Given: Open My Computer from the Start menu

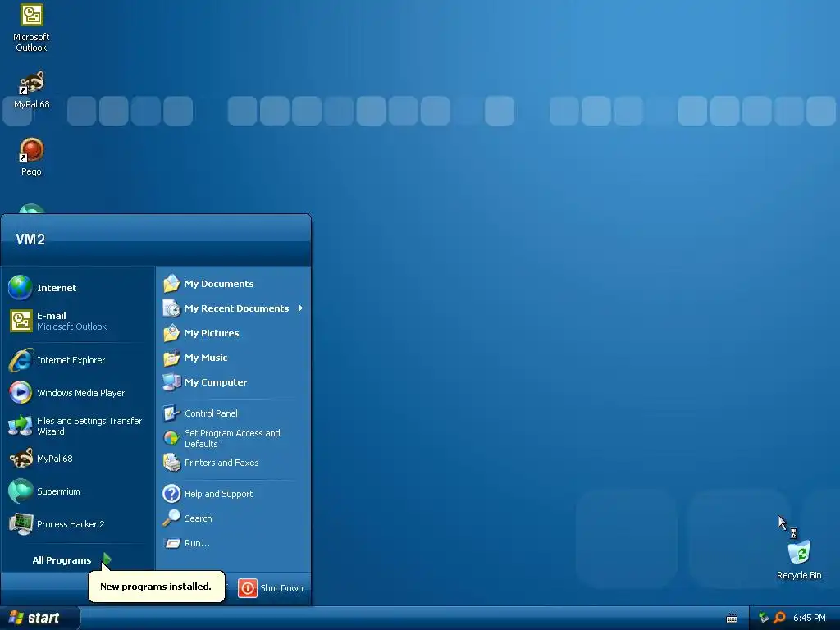Looking at the screenshot, I should click(234, 382).
